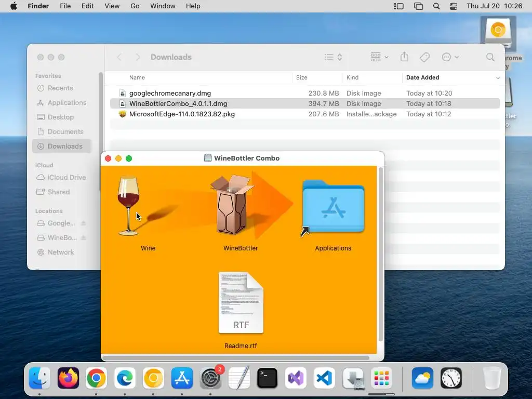The width and height of the screenshot is (532, 399).
Task: Open the File menu
Action: coord(65,6)
